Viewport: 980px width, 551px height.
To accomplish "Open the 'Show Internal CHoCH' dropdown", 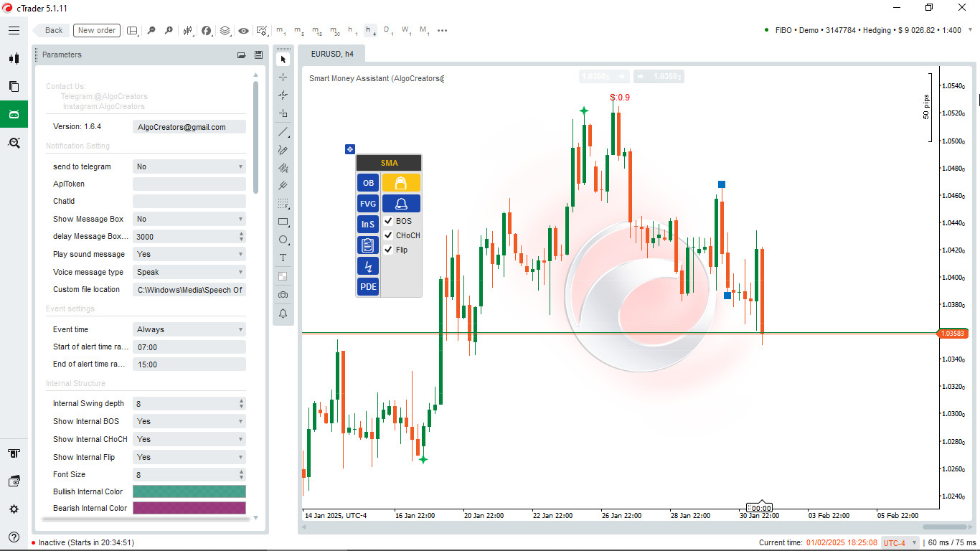I will tap(189, 439).
